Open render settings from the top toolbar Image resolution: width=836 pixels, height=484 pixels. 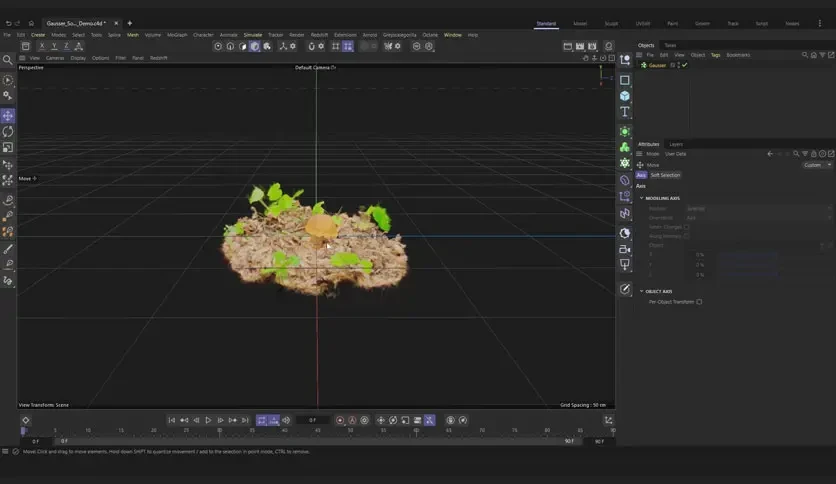tap(592, 46)
